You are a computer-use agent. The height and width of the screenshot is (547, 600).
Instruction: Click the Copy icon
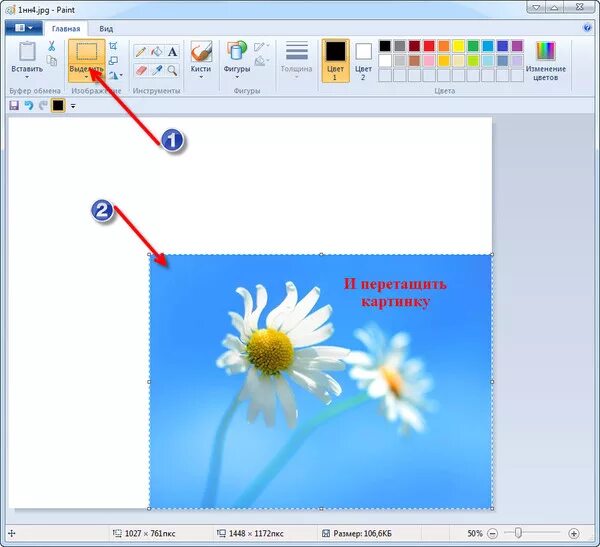[x=51, y=60]
